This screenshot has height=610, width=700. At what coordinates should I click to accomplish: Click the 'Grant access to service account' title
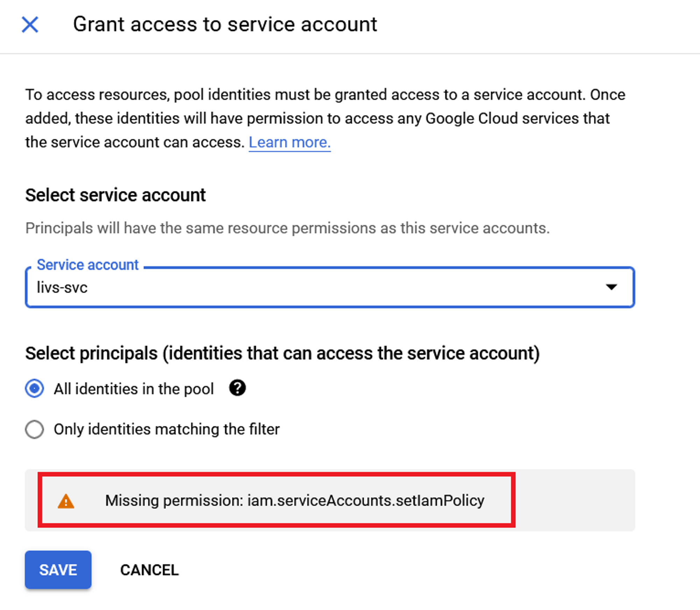(225, 24)
